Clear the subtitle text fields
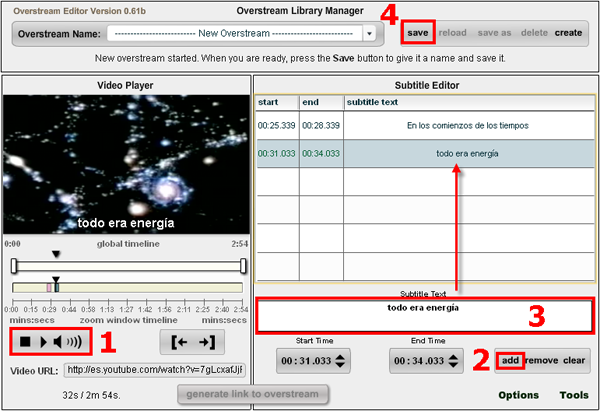Image resolution: width=600 pixels, height=411 pixels. coord(573,360)
